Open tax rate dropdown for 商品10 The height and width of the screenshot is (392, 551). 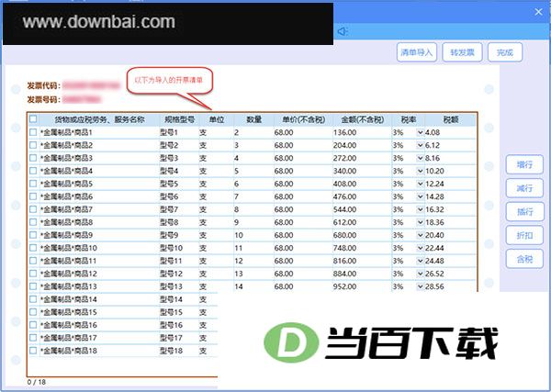coord(420,248)
